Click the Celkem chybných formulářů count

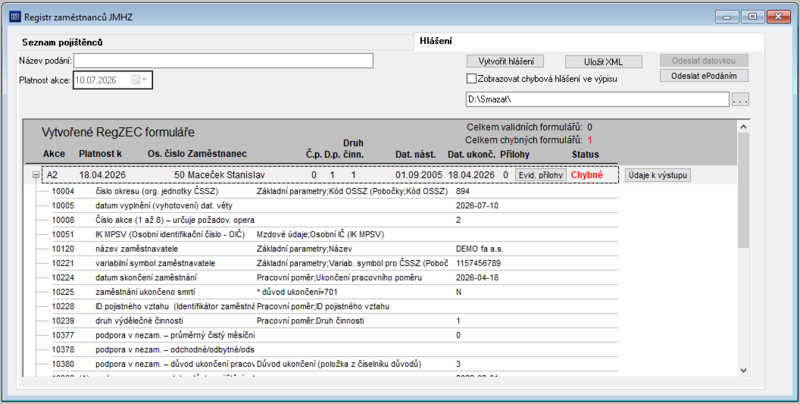click(x=589, y=140)
